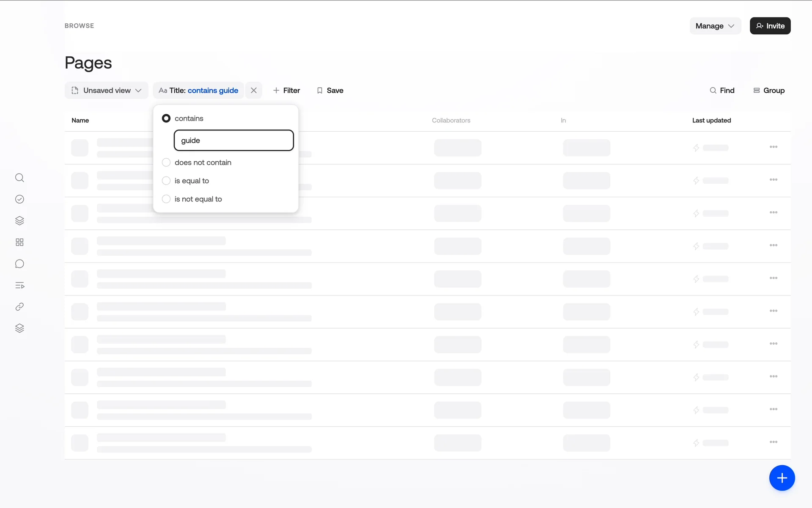The image size is (812, 508).
Task: Open the link icon in sidebar
Action: (19, 307)
